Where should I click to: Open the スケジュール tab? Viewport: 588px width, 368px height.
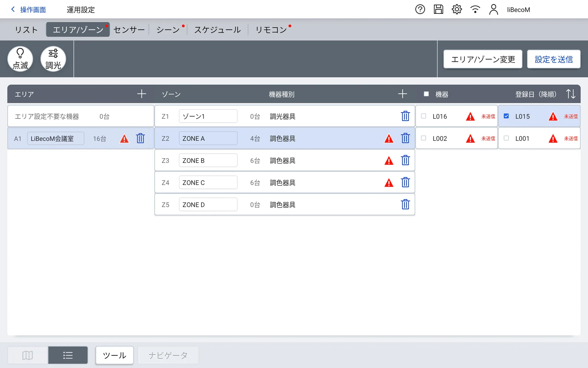tap(217, 30)
